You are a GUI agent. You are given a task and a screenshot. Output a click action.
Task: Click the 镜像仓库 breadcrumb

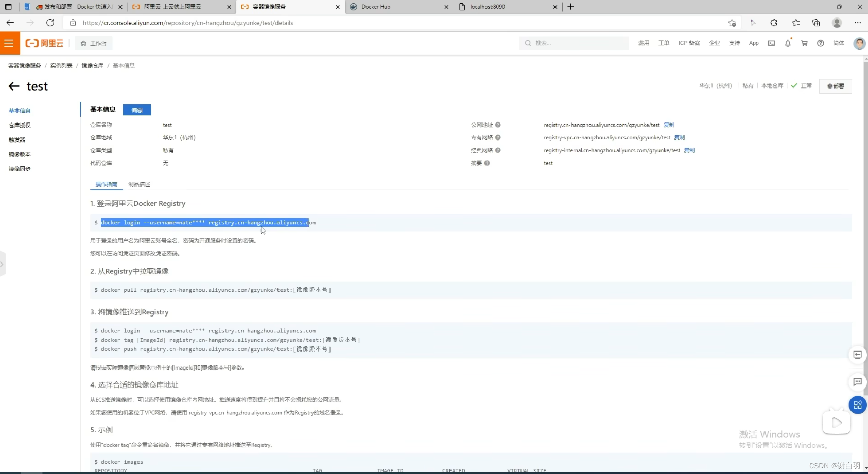tap(93, 66)
